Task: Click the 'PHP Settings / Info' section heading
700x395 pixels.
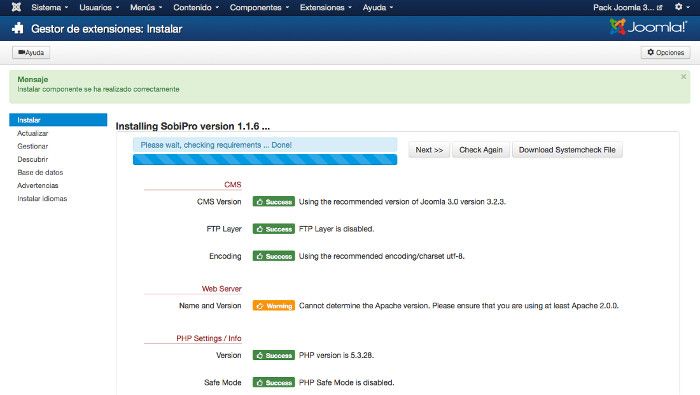Action: coord(208,338)
